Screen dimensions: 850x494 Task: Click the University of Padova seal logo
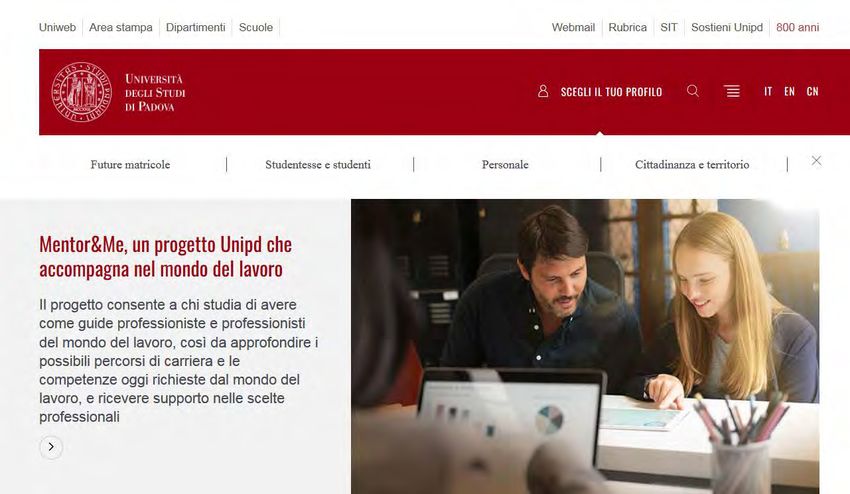pyautogui.click(x=81, y=92)
